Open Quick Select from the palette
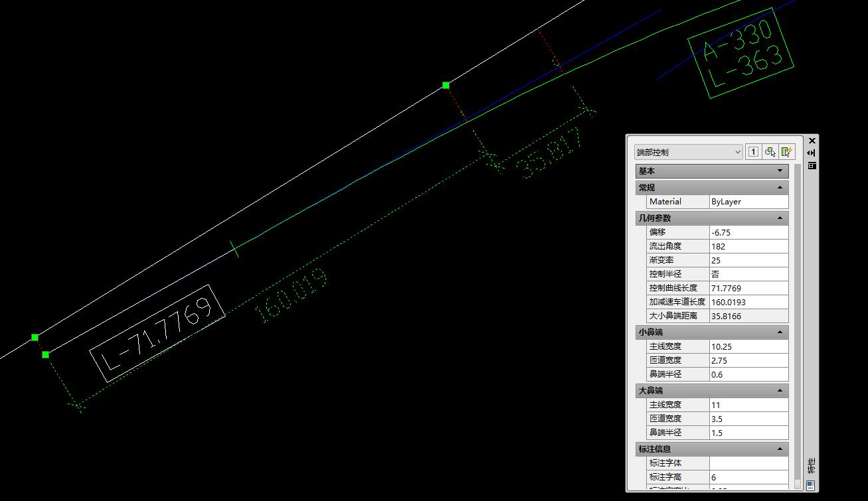Image resolution: width=868 pixels, height=501 pixels. point(787,152)
